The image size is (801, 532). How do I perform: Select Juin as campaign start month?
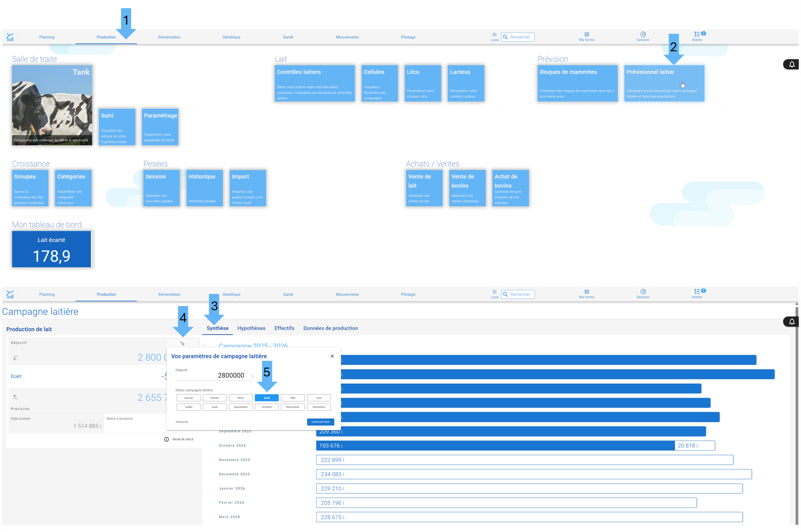[x=319, y=398]
